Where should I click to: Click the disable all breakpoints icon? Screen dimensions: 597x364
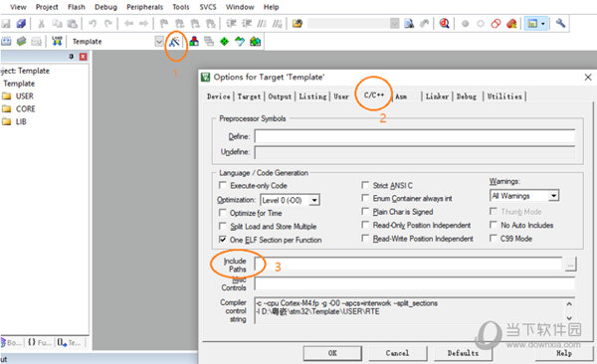coord(497,24)
